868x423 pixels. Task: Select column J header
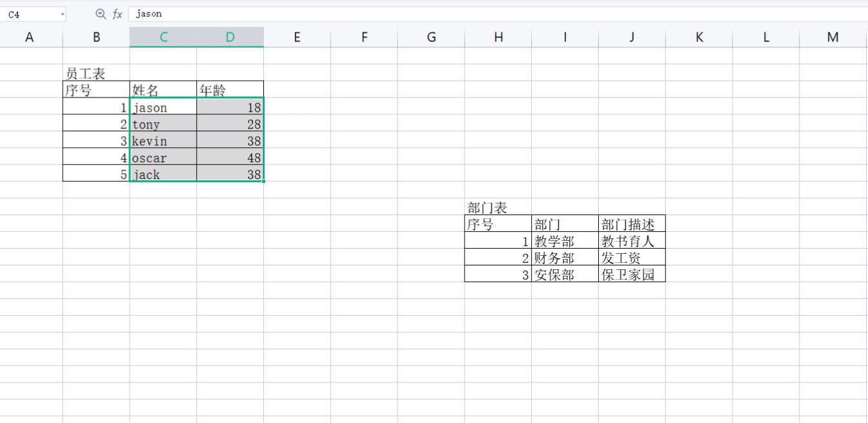[x=632, y=37]
